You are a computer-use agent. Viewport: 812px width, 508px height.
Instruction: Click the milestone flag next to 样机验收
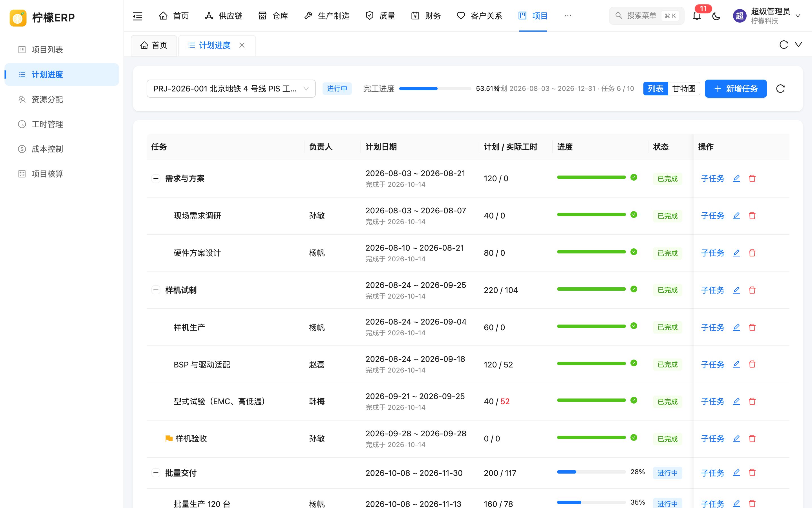(169, 439)
